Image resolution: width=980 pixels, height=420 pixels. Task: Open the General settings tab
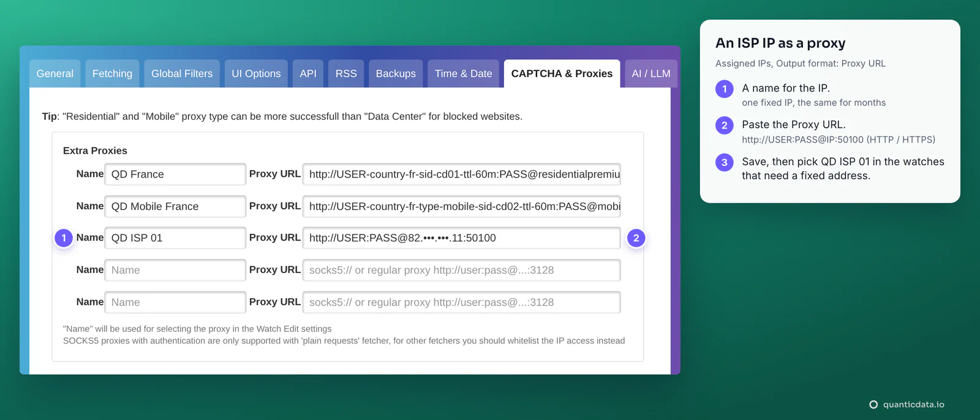pyautogui.click(x=55, y=73)
